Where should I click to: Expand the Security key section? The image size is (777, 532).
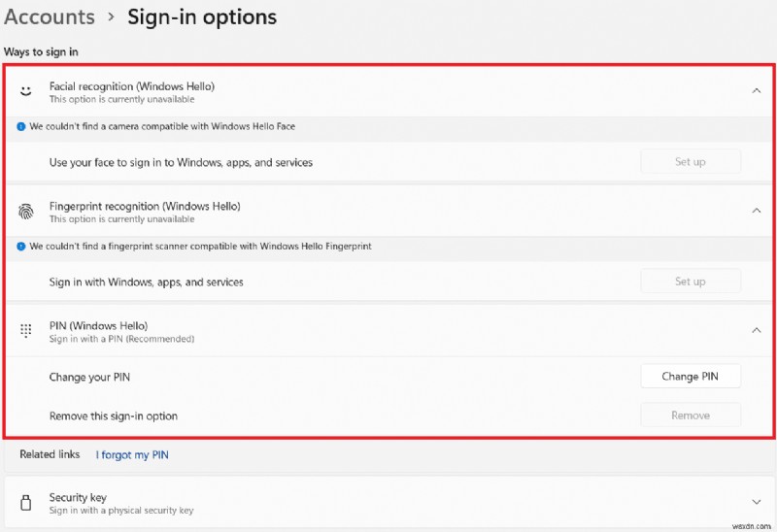(x=757, y=502)
